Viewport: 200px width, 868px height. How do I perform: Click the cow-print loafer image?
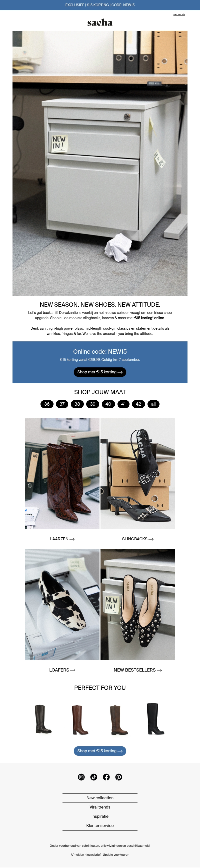tap(62, 604)
